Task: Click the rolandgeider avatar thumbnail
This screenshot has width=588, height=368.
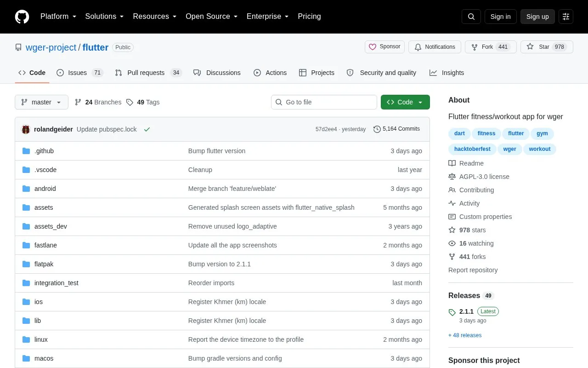Action: tap(26, 129)
